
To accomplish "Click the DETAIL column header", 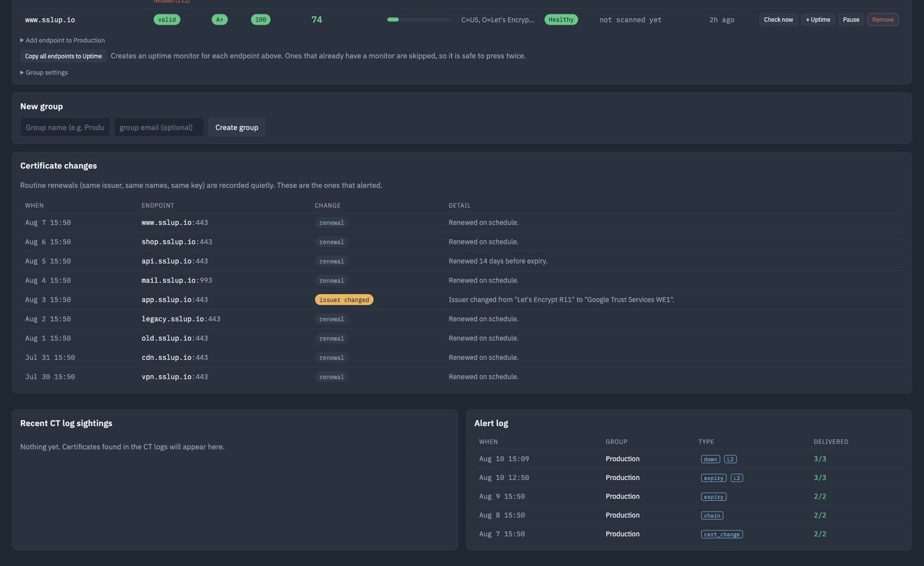I will coord(460,206).
